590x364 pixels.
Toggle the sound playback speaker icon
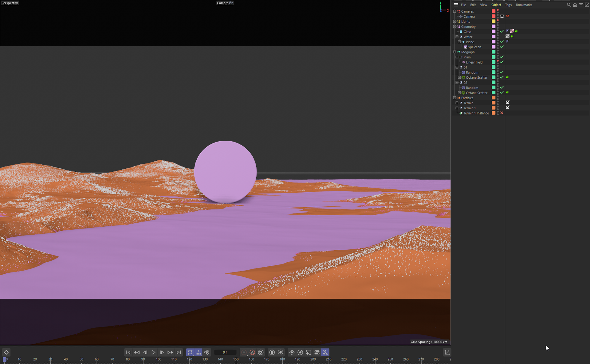point(207,352)
